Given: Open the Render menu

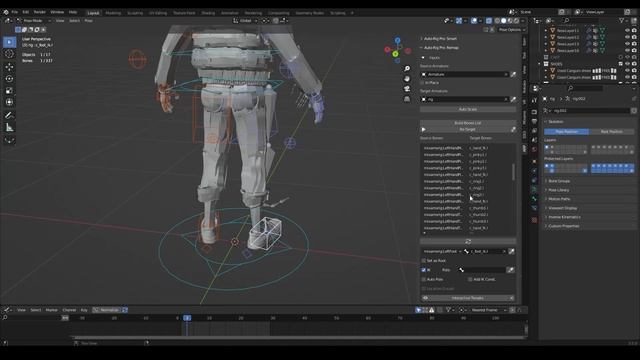Looking at the screenshot, I should point(40,12).
